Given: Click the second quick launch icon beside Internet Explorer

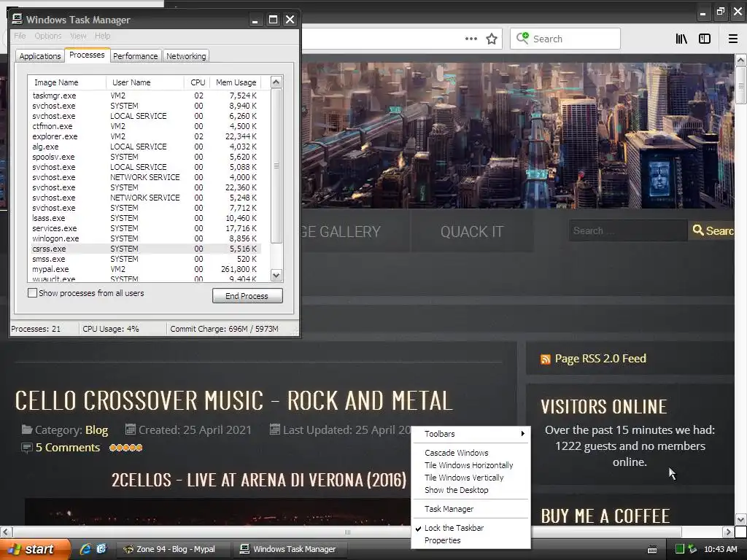Looking at the screenshot, I should coord(101,549).
